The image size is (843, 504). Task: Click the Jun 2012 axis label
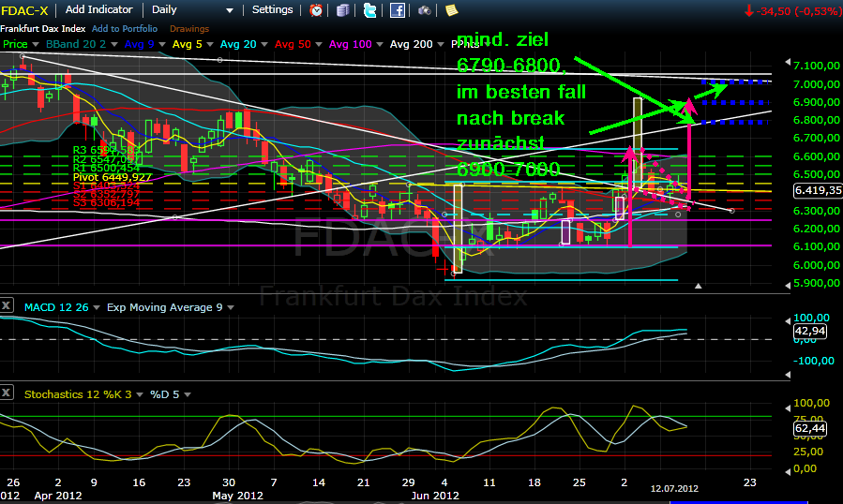point(435,496)
